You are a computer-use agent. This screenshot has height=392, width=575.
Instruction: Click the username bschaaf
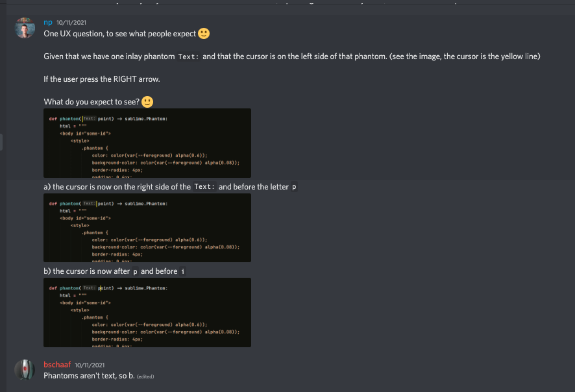point(56,365)
